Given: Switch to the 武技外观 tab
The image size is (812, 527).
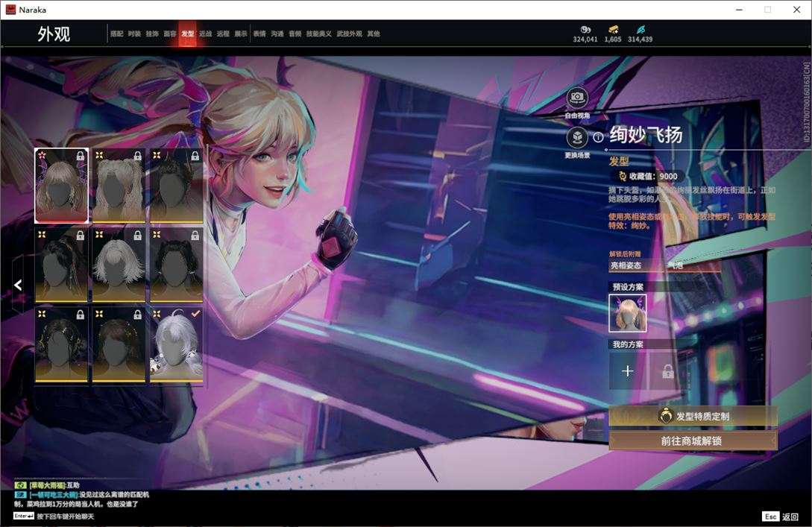Looking at the screenshot, I should click(349, 34).
